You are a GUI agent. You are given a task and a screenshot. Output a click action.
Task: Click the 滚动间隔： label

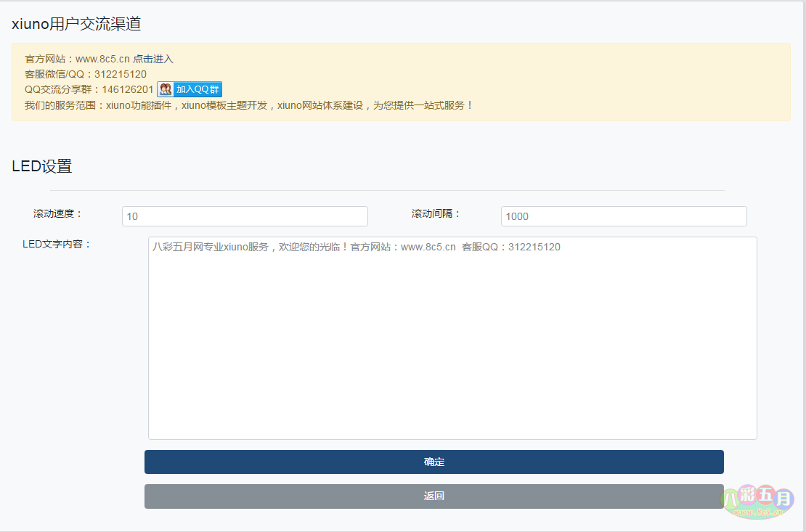click(436, 214)
